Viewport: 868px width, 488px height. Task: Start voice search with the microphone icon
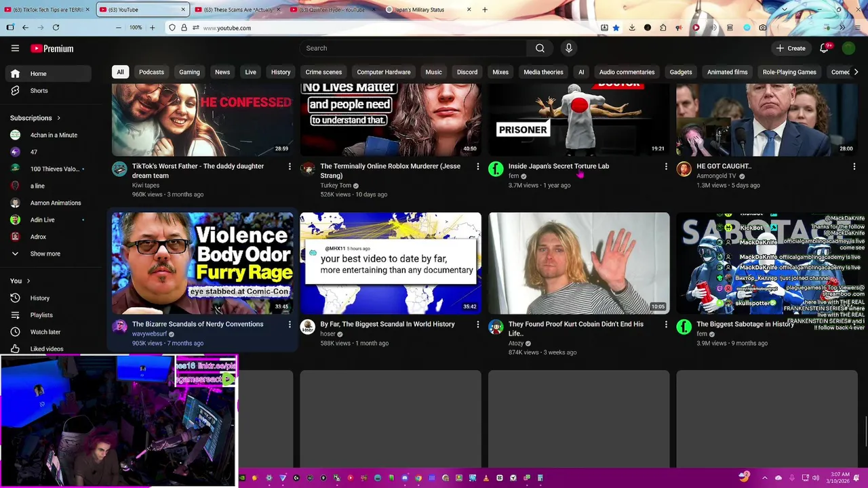[x=569, y=48]
